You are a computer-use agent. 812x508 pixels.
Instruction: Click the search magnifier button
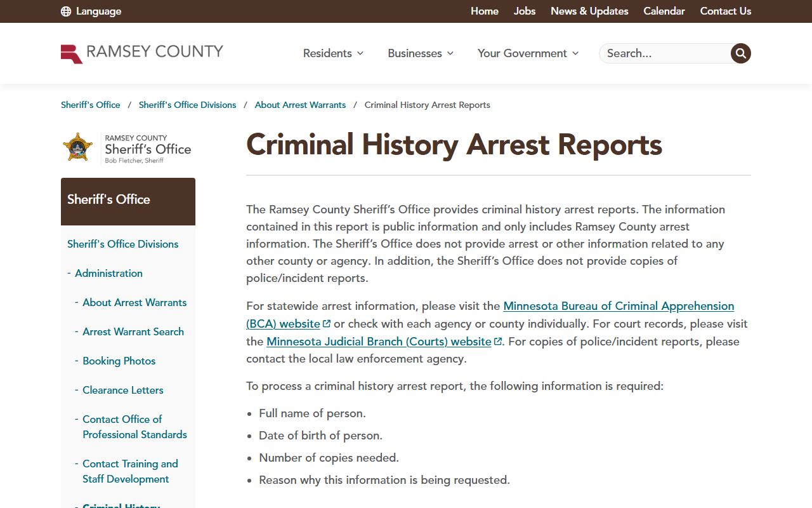[x=740, y=53]
